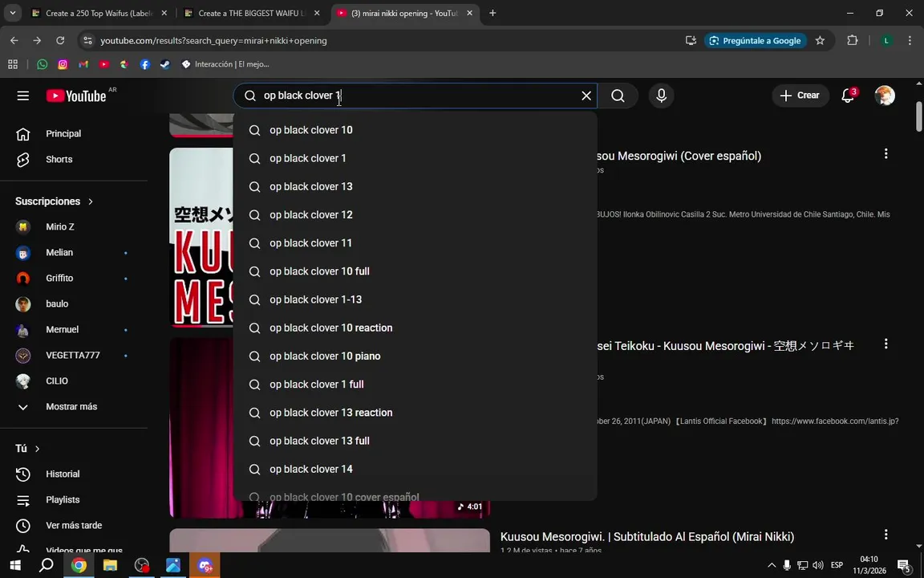Open Ver más tarde list

74,526
